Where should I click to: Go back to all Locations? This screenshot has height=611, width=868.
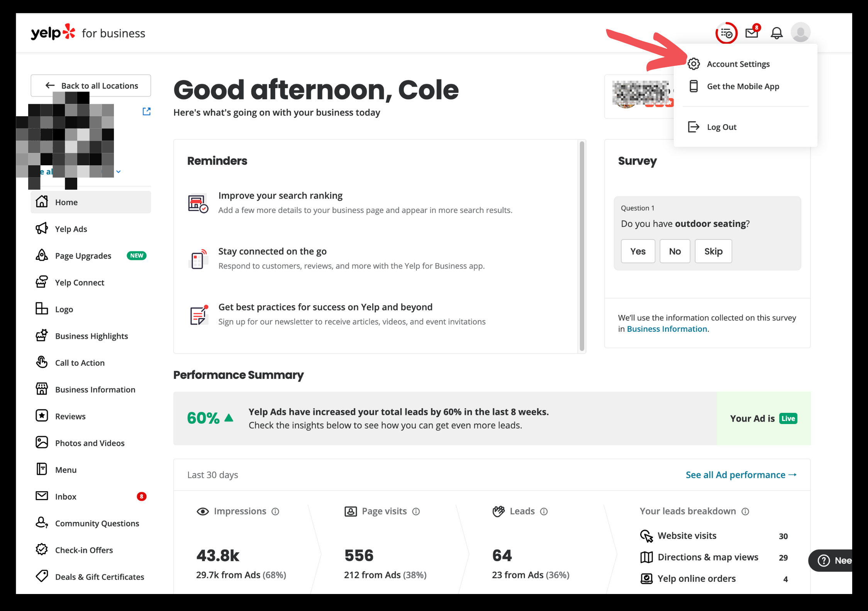pyautogui.click(x=91, y=85)
